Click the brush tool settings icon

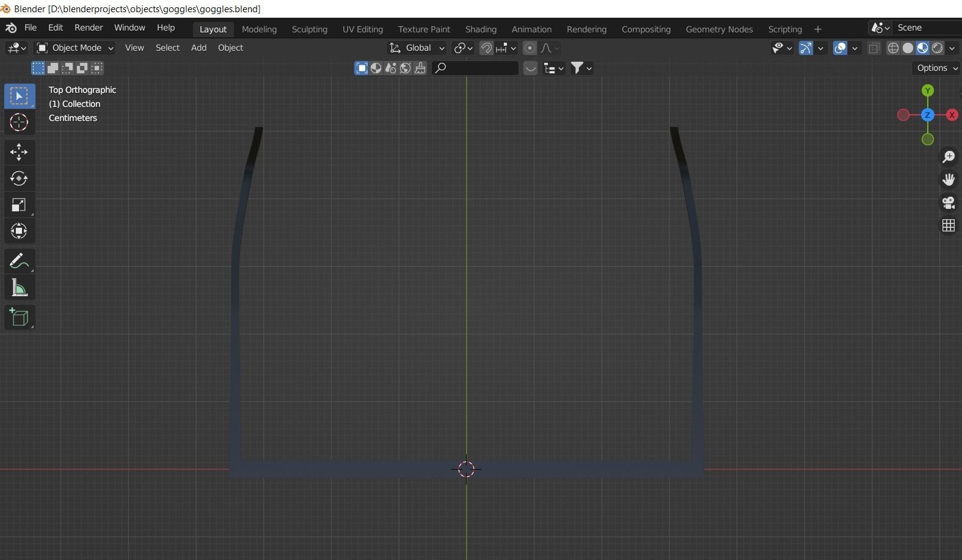(x=420, y=68)
